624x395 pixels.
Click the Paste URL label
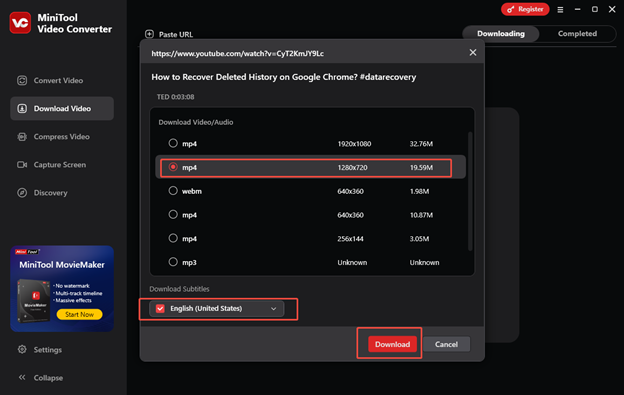pyautogui.click(x=176, y=35)
